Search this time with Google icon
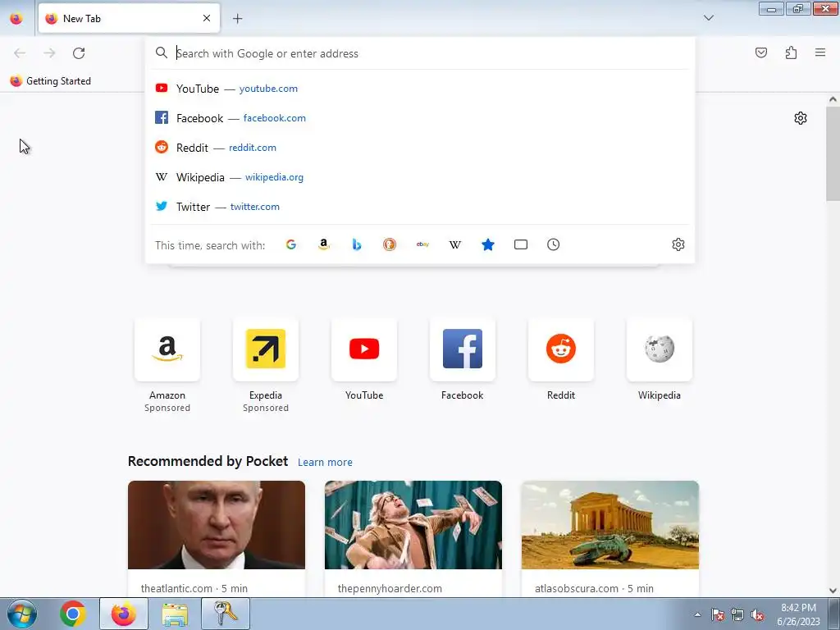The width and height of the screenshot is (840, 630). click(291, 244)
